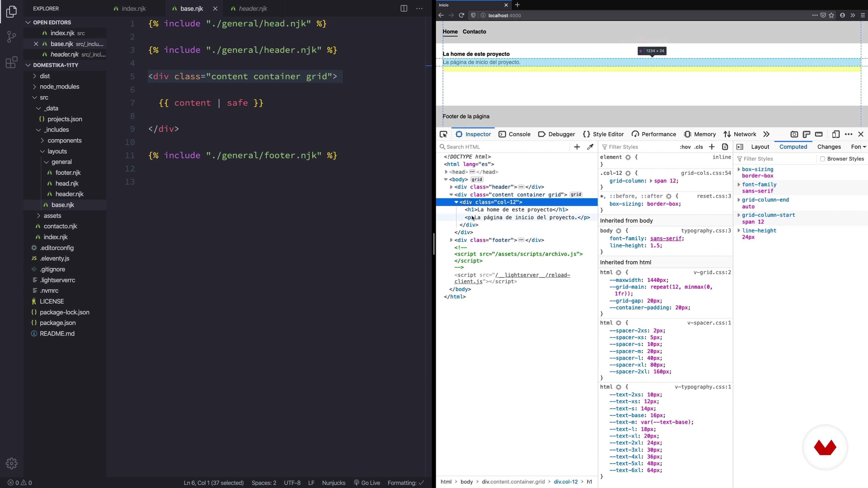The width and height of the screenshot is (868, 488).
Task: Open Source Control in activity bar
Action: pos(12,37)
